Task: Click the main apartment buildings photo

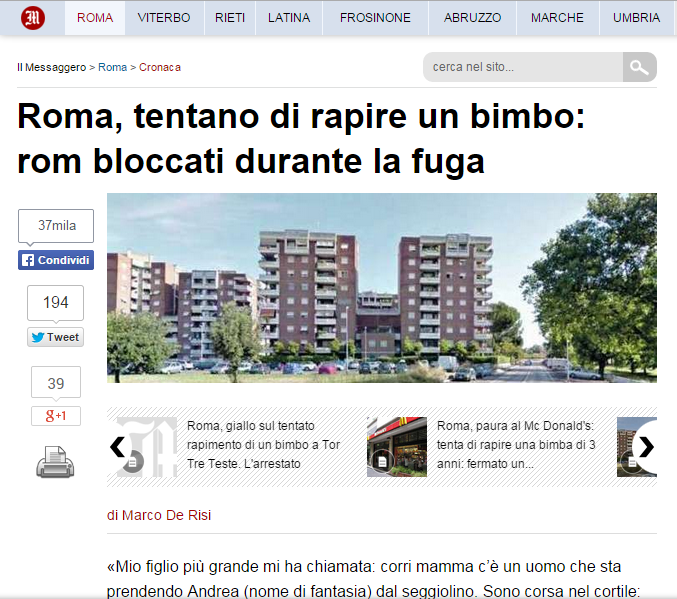Action: pos(382,288)
